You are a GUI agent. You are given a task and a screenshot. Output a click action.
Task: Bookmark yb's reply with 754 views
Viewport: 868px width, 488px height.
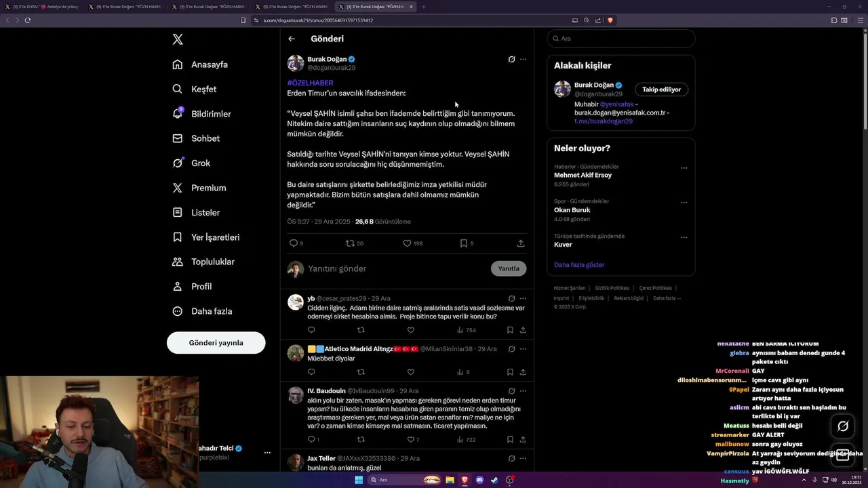(x=510, y=330)
